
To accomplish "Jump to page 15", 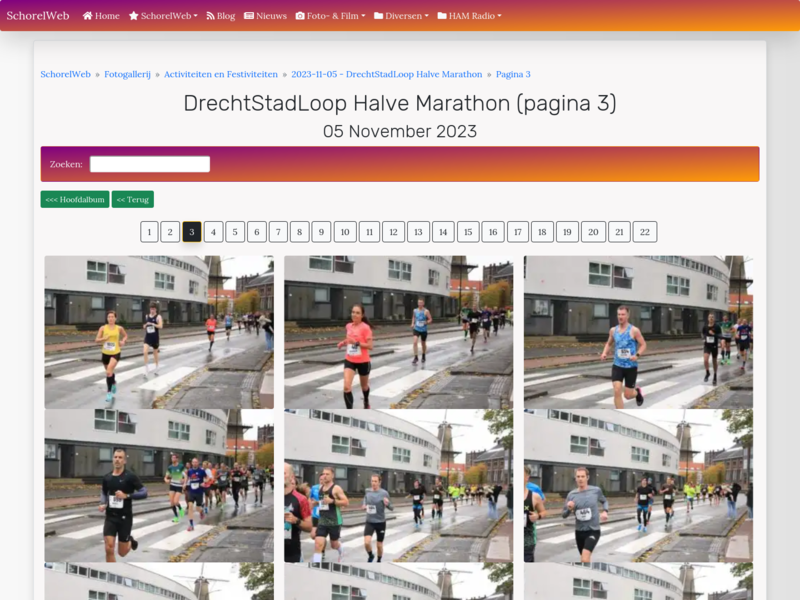I will (x=468, y=232).
